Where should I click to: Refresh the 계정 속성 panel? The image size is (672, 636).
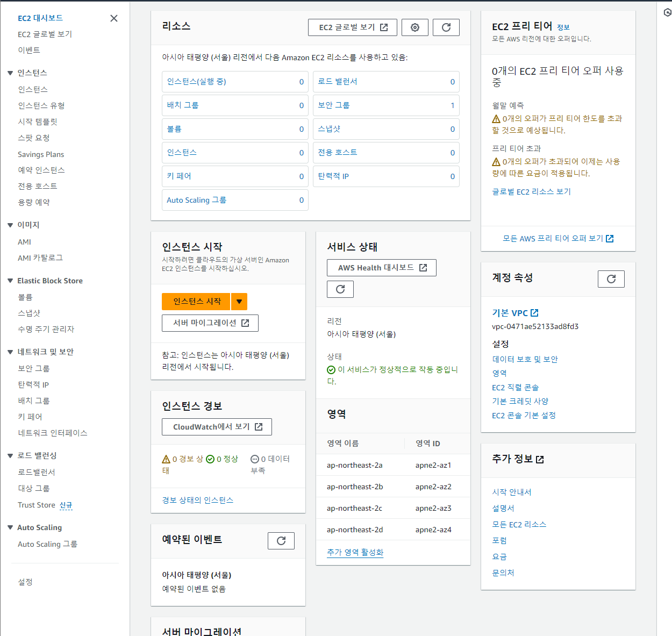coord(611,279)
